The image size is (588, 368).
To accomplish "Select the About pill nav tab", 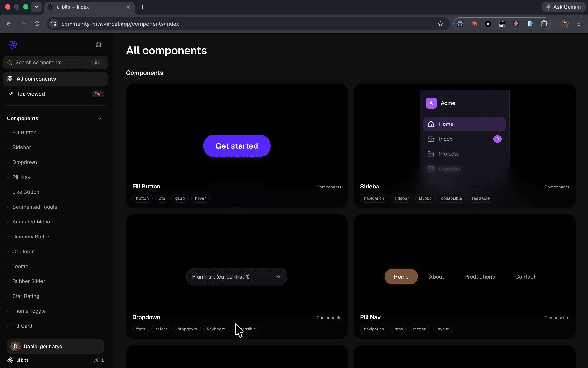I will [x=436, y=277].
